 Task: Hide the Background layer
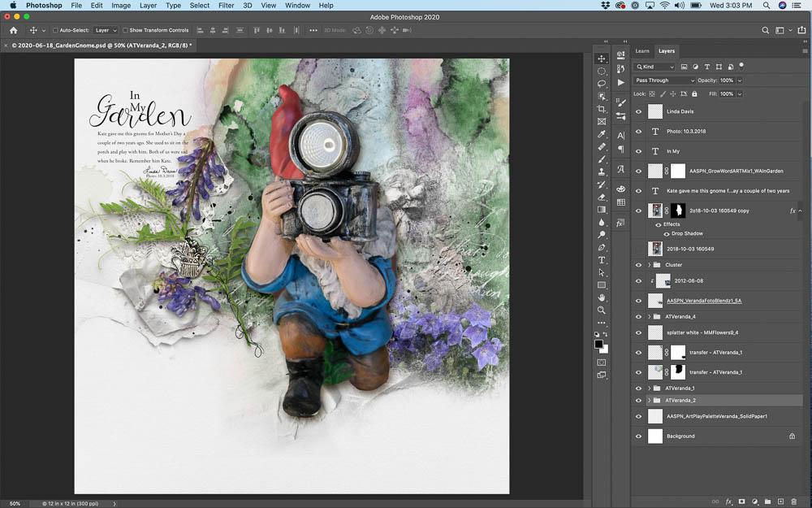click(x=638, y=436)
